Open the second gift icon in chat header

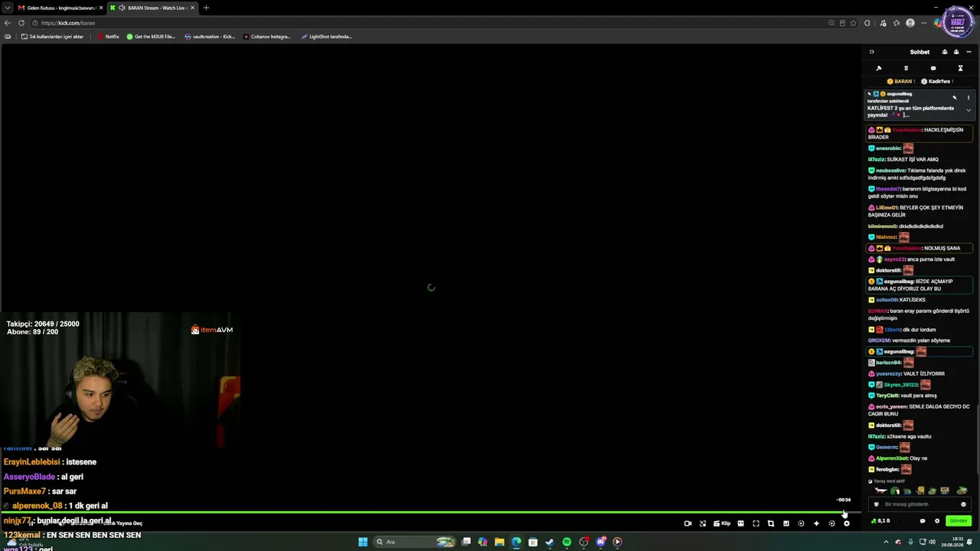956,52
